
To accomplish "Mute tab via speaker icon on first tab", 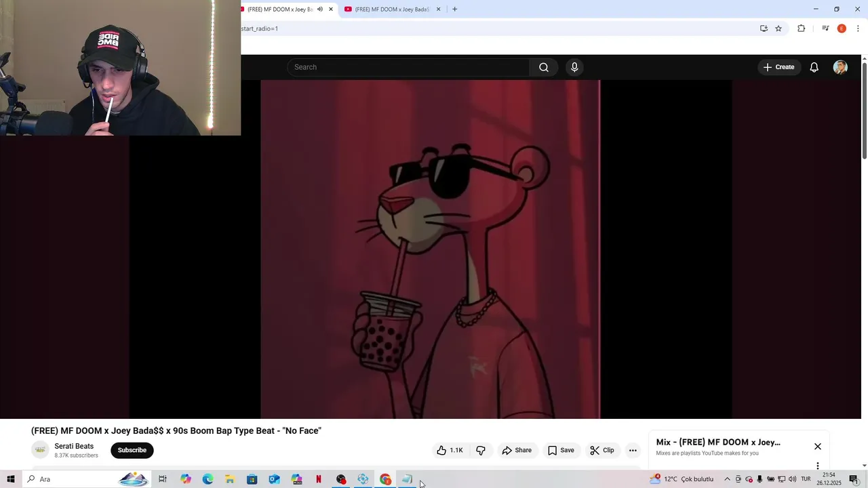I will pyautogui.click(x=320, y=9).
